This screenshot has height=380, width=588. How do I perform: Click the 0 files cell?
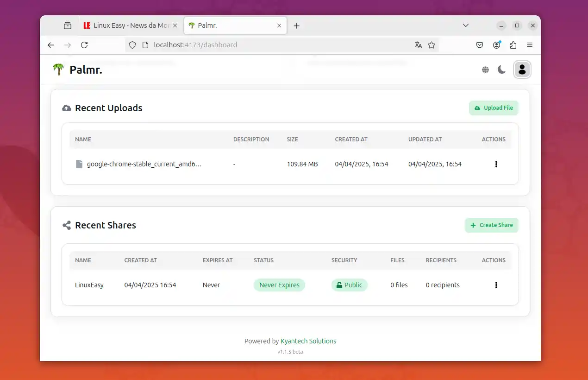[399, 285]
